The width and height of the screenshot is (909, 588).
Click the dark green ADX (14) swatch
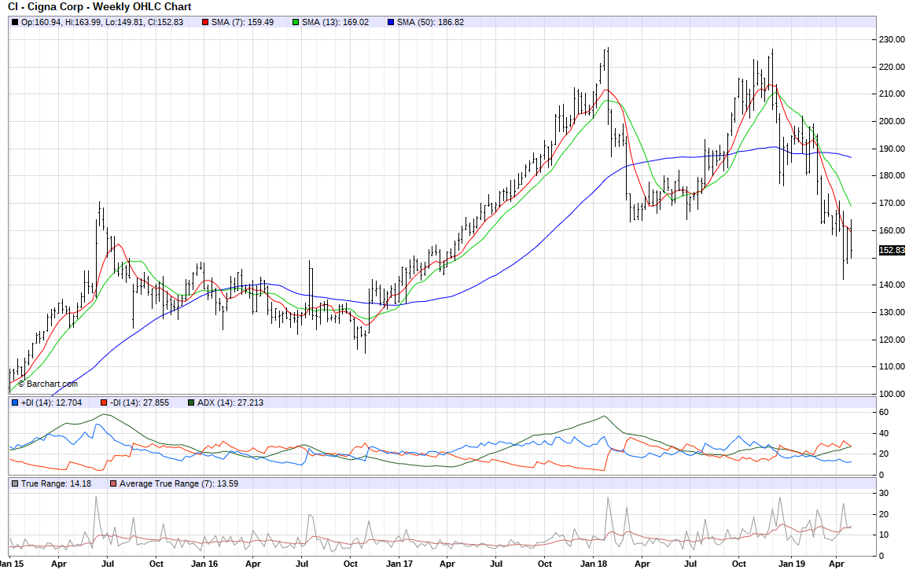[191, 402]
